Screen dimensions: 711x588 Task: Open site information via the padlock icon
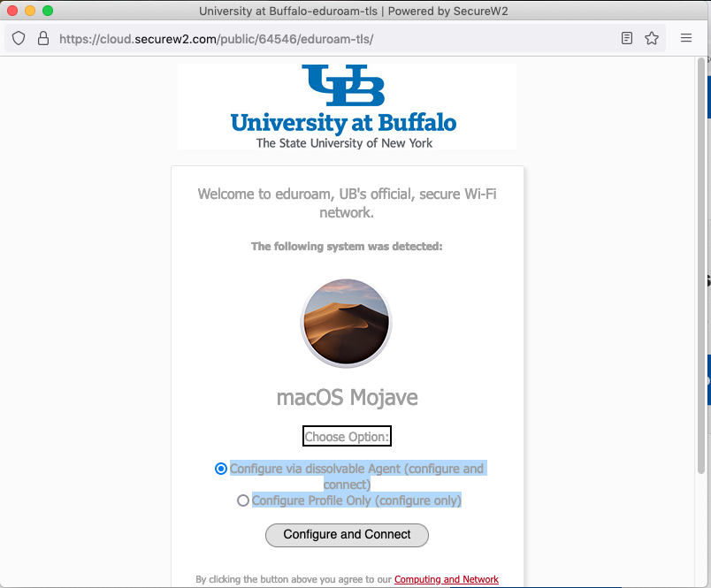click(42, 39)
